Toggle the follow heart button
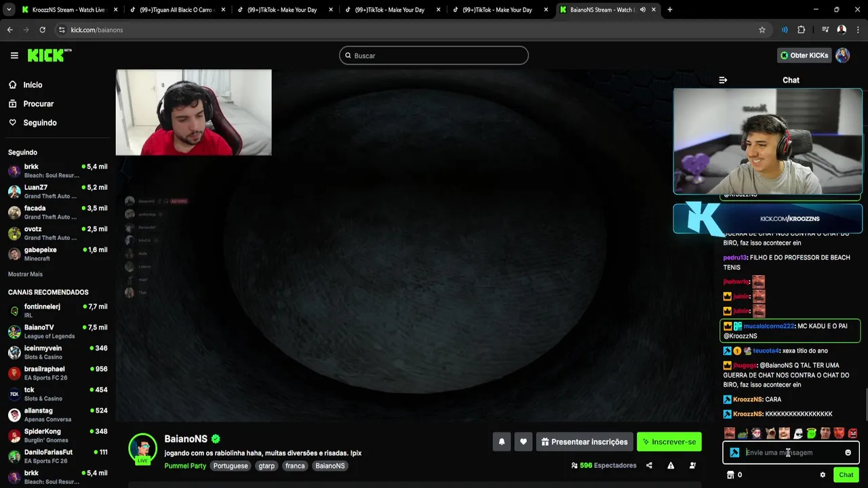The width and height of the screenshot is (868, 488). click(523, 442)
